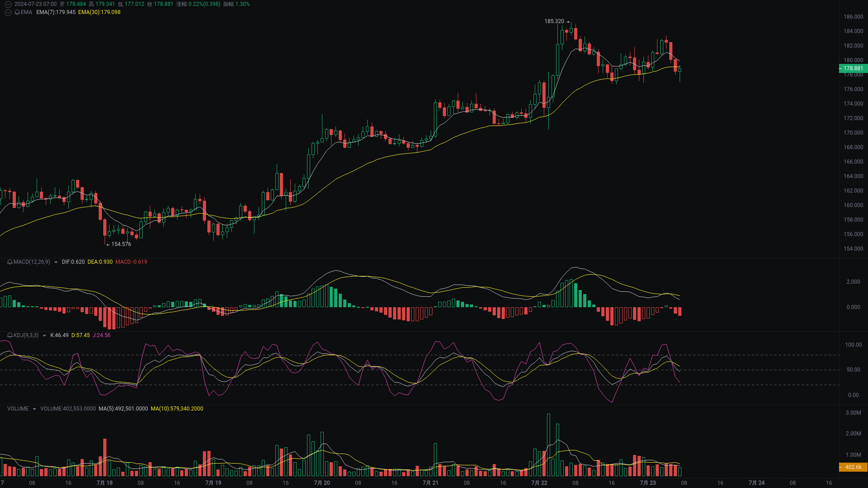The height and width of the screenshot is (488, 868).
Task: Click the EMA indicator label
Action: pyautogui.click(x=26, y=12)
